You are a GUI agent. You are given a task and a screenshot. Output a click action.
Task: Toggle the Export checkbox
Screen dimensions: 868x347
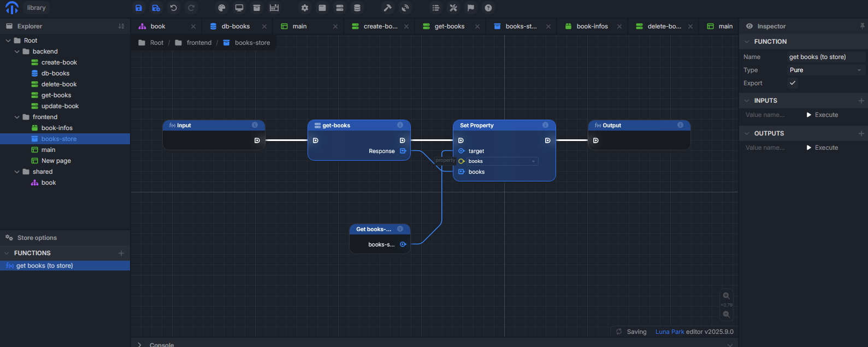tap(793, 83)
